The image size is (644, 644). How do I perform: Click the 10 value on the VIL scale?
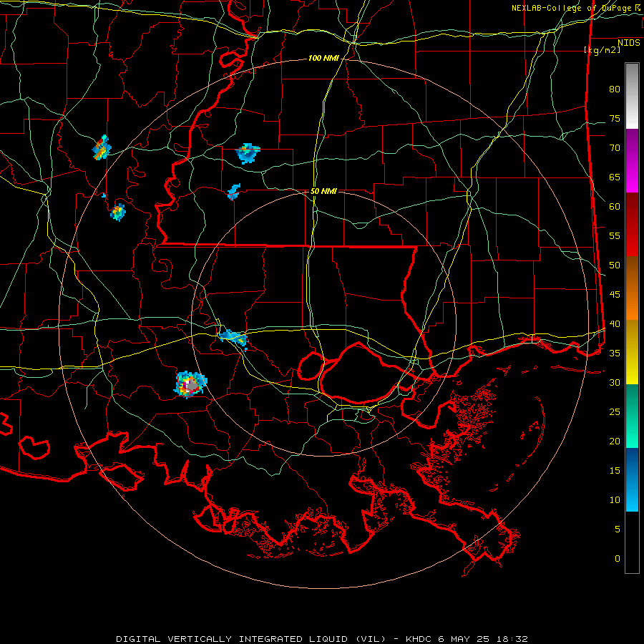(x=615, y=499)
